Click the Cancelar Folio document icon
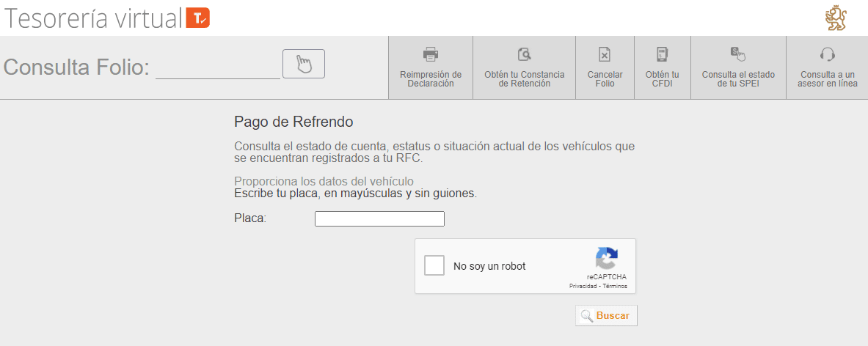The image size is (868, 346). [x=605, y=54]
